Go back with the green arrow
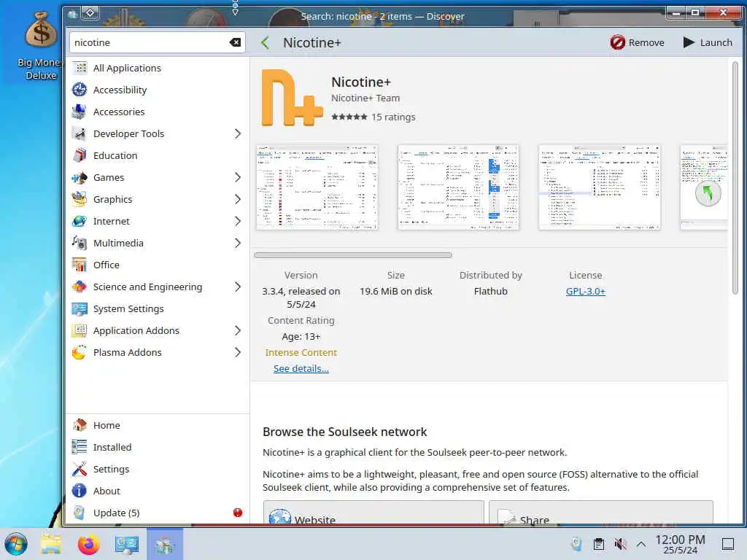This screenshot has height=560, width=747. 266,42
